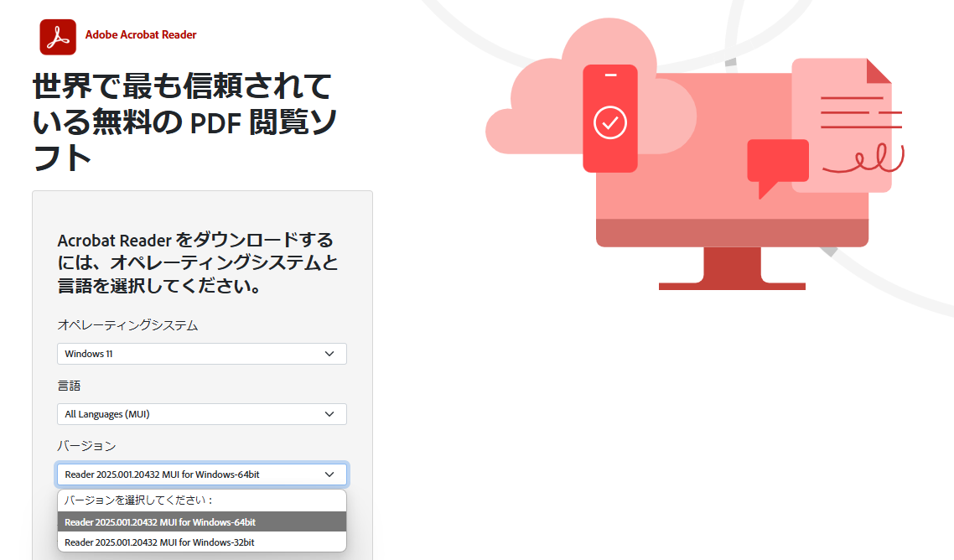Viewport: 954px width, 560px height.
Task: Select the バージョンを選択してください placeholder option
Action: tap(201, 500)
